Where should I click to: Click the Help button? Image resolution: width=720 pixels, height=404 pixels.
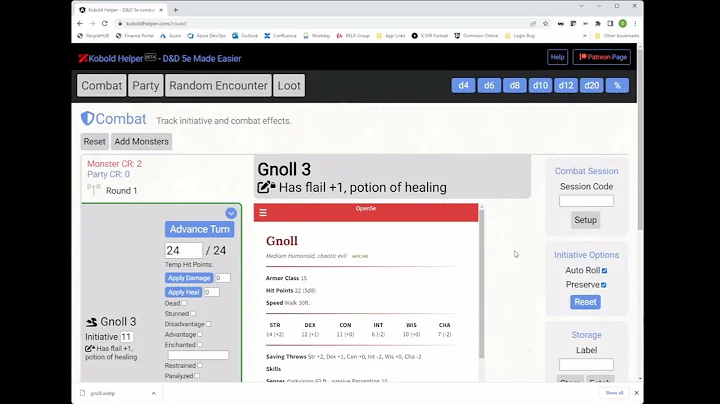pos(557,57)
